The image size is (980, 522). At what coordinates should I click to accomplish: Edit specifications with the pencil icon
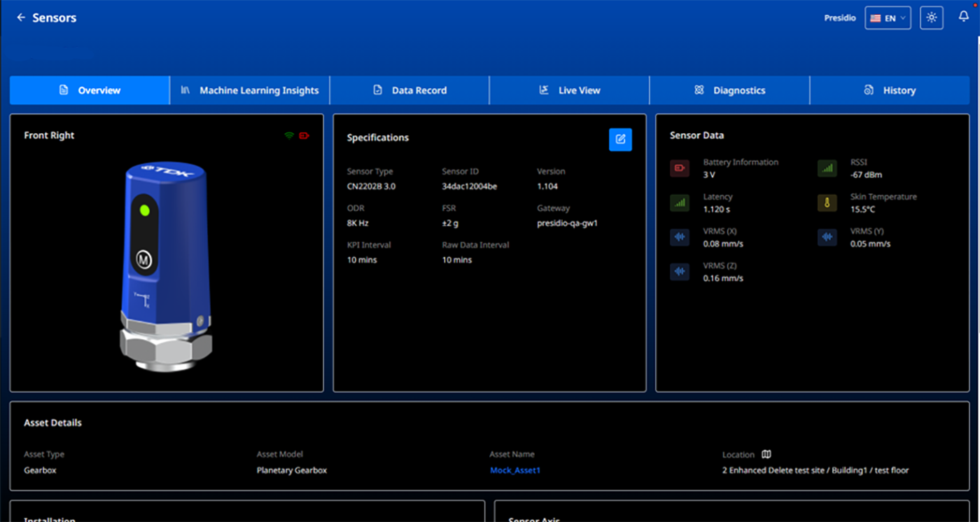(620, 139)
